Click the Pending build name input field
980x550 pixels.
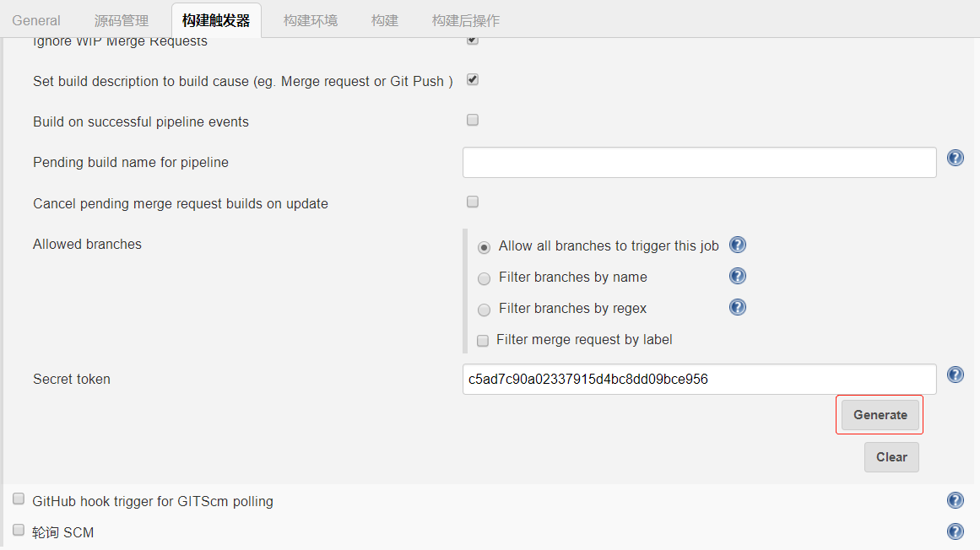pos(699,162)
